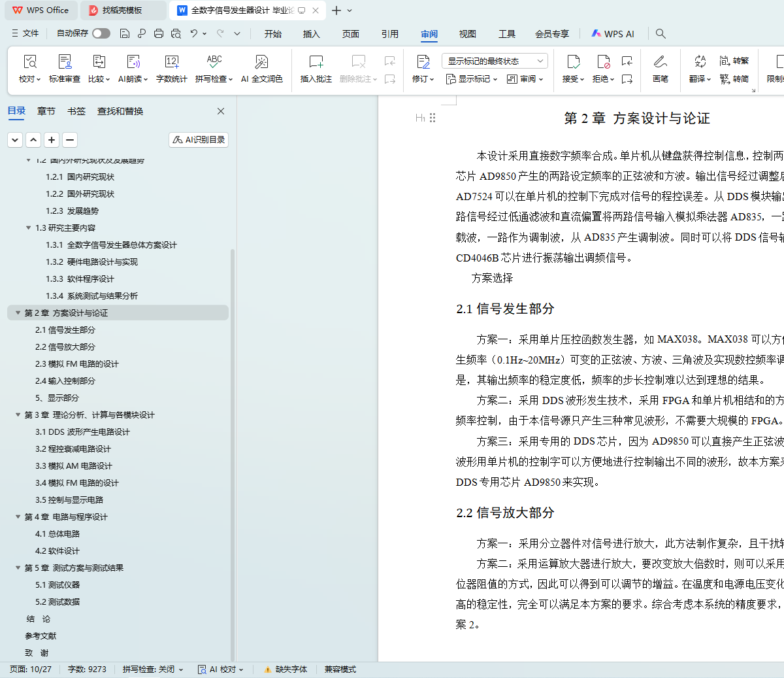The image size is (784, 678).
Task: Switch to the 书签 panel tab
Action: pos(76,111)
